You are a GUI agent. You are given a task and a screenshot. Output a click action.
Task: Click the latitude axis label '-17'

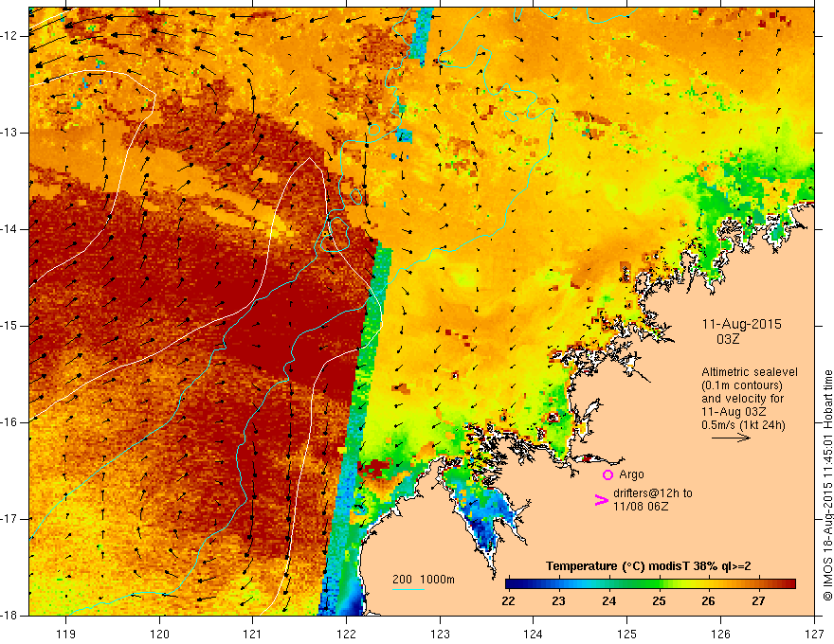point(9,519)
